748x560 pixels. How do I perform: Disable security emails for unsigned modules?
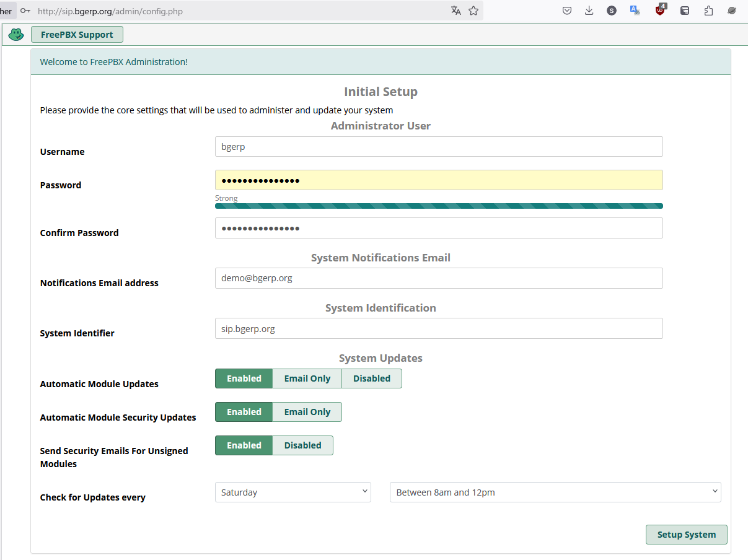pos(302,445)
